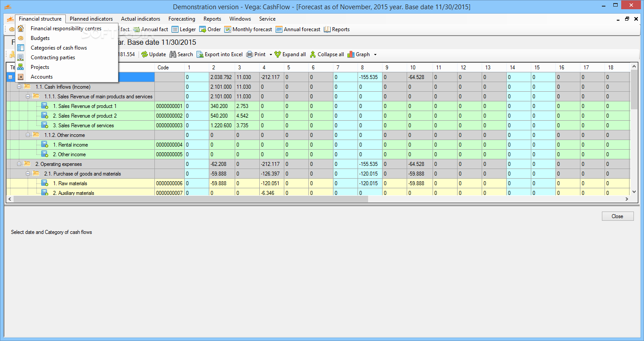Click the Annual fact toolbar icon
644x341 pixels.
click(136, 29)
